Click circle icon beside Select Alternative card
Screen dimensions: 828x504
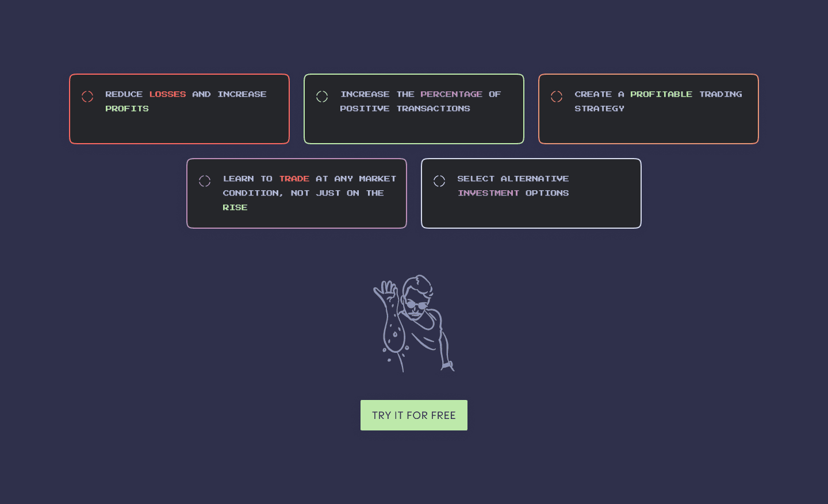(439, 181)
